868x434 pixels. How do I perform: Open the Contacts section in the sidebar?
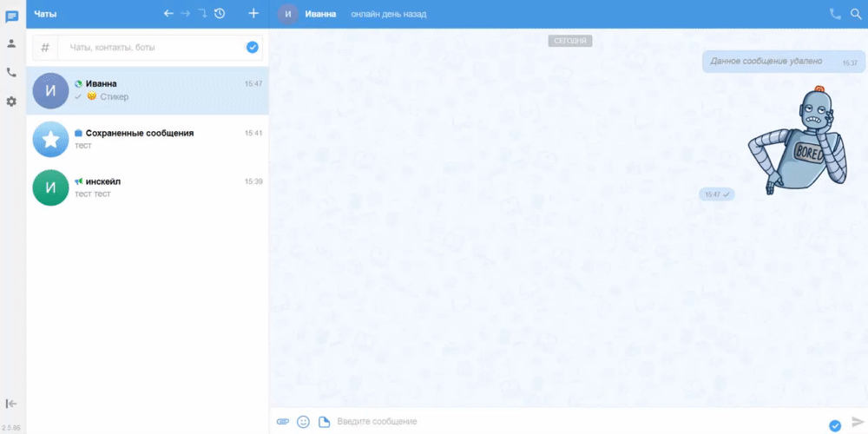[x=12, y=43]
